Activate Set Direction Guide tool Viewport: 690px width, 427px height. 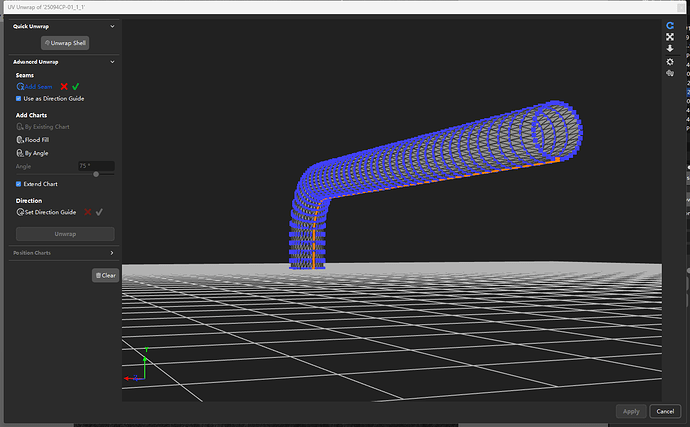click(46, 212)
